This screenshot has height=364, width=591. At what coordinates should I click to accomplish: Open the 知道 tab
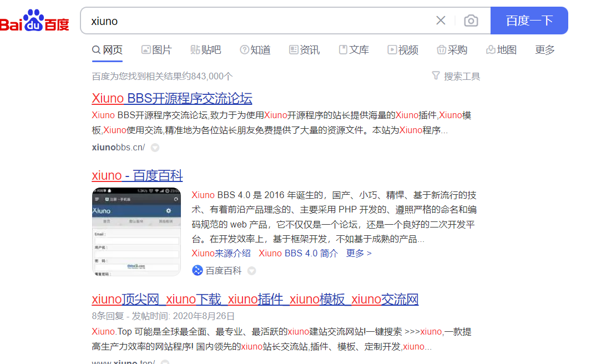pyautogui.click(x=255, y=50)
